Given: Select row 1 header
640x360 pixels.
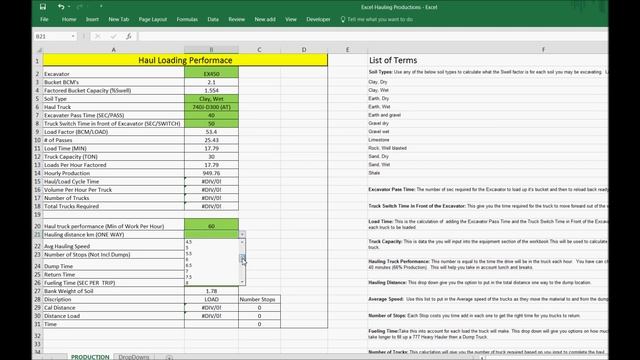Looking at the screenshot, I should 37,60.
